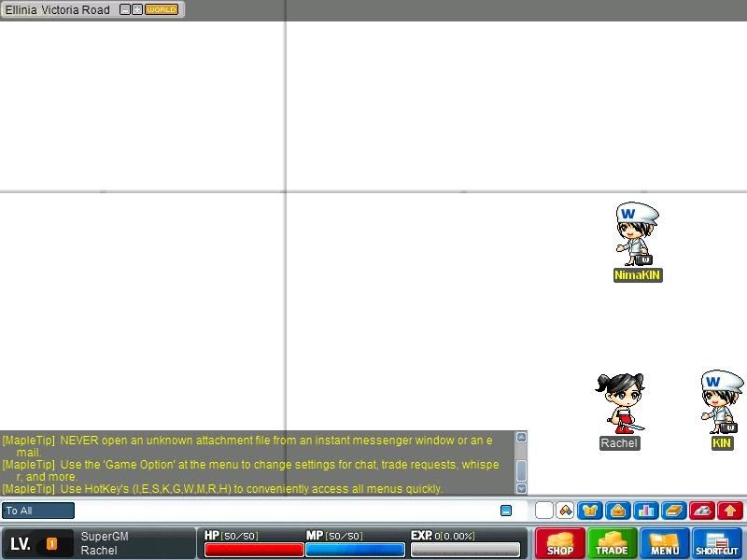This screenshot has height=560, width=747.
Task: Click the 'NimaKIN' name tag
Action: tap(638, 275)
